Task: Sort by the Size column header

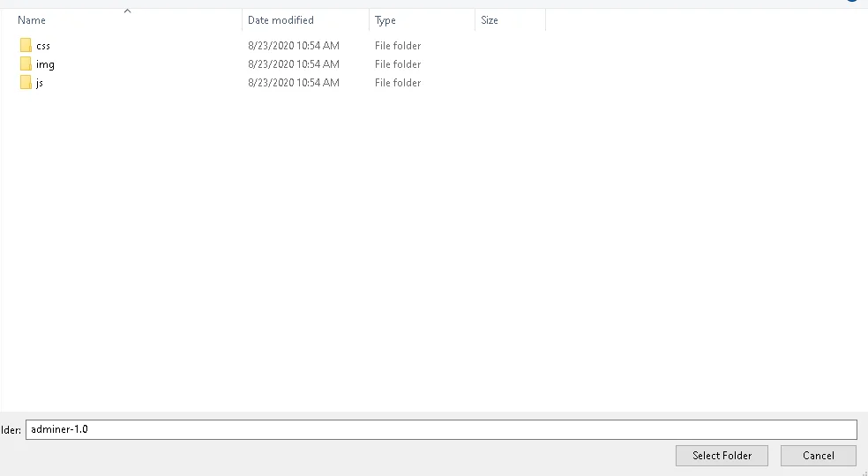Action: pyautogui.click(x=490, y=20)
